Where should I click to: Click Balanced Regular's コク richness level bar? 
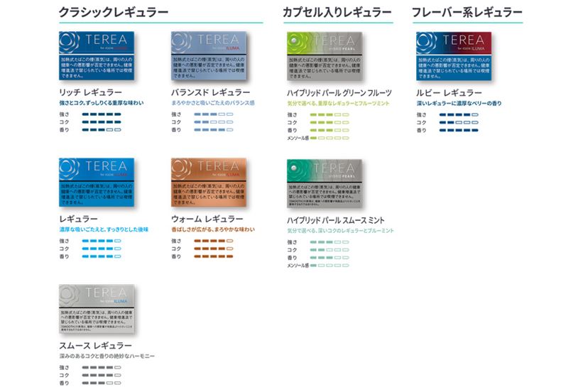coord(213,122)
